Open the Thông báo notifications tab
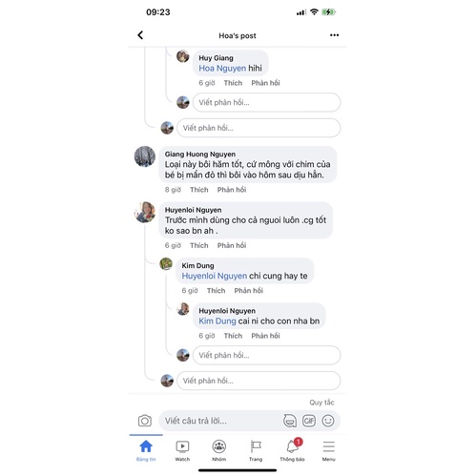476x476 pixels. pos(292,449)
